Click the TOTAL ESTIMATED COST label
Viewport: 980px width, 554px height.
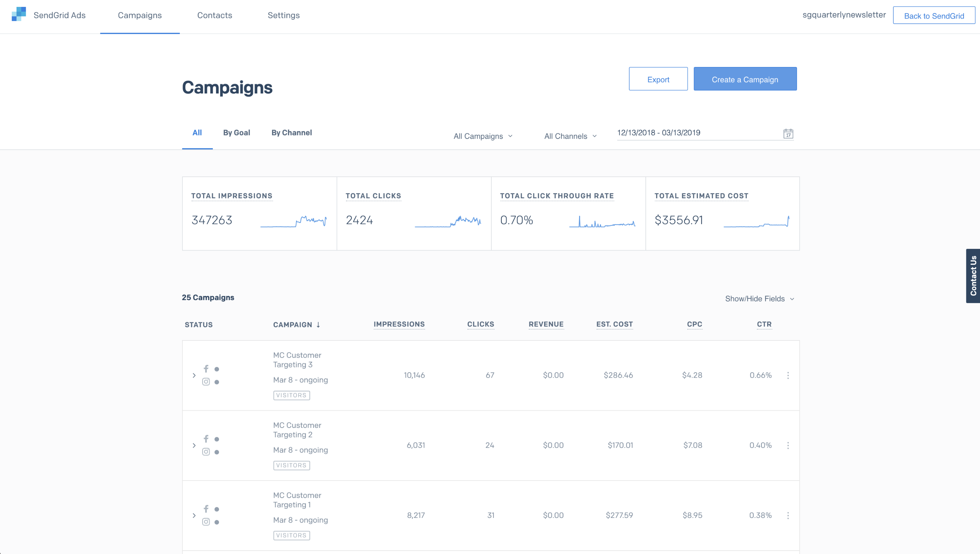(701, 196)
